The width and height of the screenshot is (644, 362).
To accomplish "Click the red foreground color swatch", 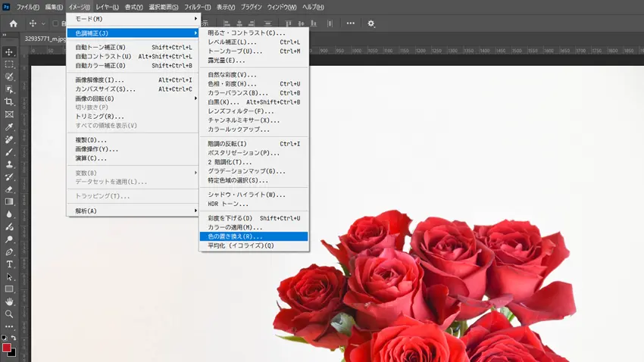I will (x=7, y=348).
